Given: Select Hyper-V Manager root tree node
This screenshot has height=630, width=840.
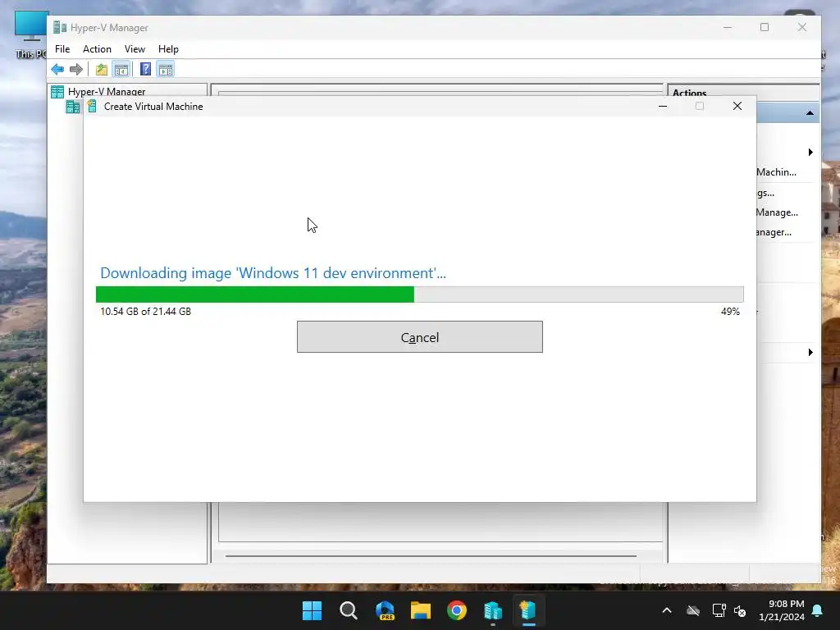Looking at the screenshot, I should pyautogui.click(x=106, y=92).
